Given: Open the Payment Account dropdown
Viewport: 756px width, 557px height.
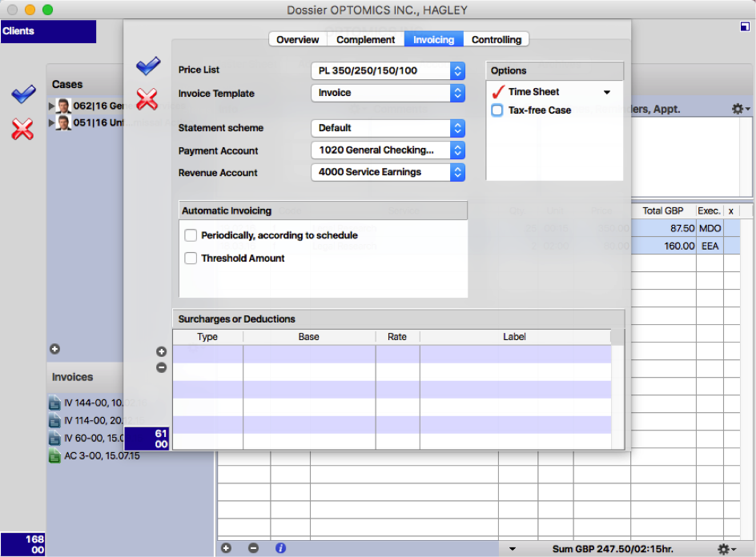Looking at the screenshot, I should pyautogui.click(x=457, y=150).
